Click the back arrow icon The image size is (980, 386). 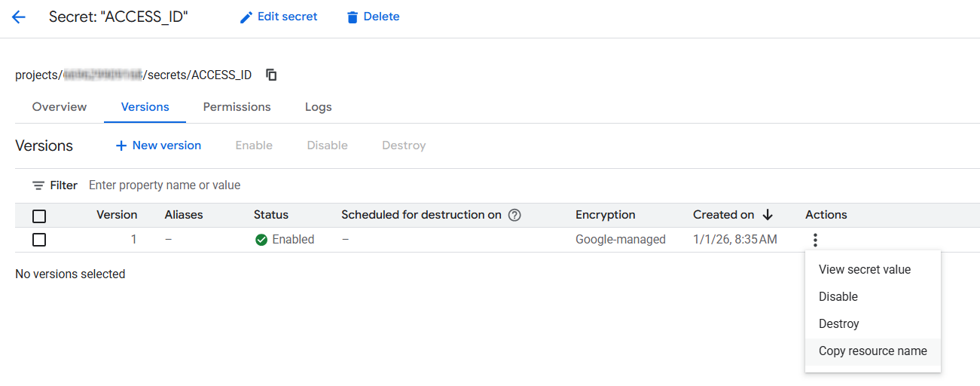(x=19, y=17)
